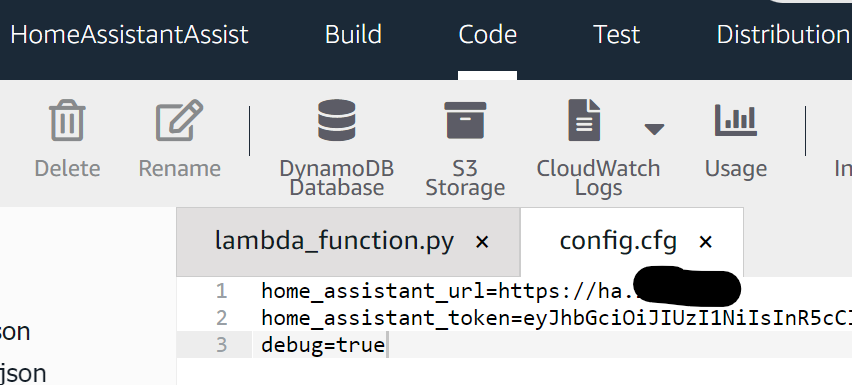This screenshot has height=385, width=852.
Task: Place cursor on home_assistant_url line
Action: 552,291
